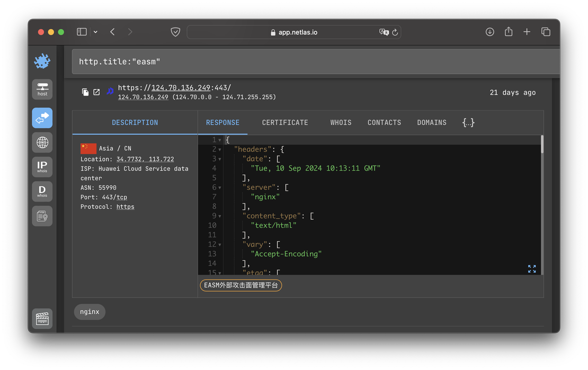Click the tcp protocol link

121,197
